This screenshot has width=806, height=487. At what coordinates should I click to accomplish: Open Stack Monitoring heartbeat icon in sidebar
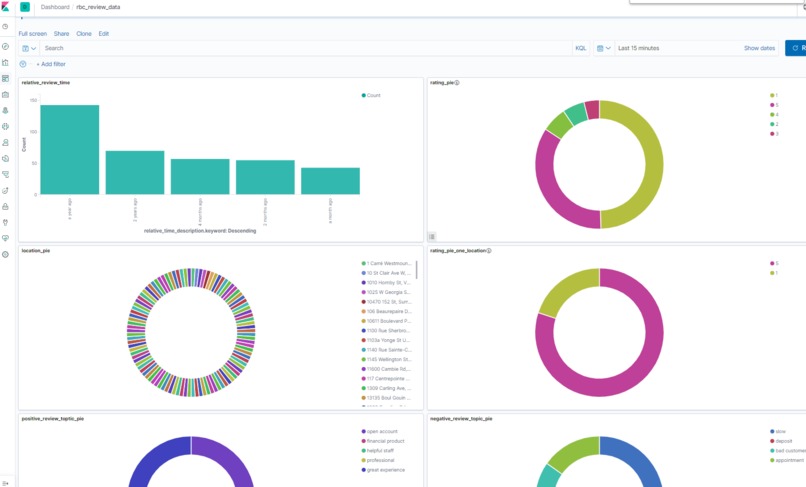point(5,239)
